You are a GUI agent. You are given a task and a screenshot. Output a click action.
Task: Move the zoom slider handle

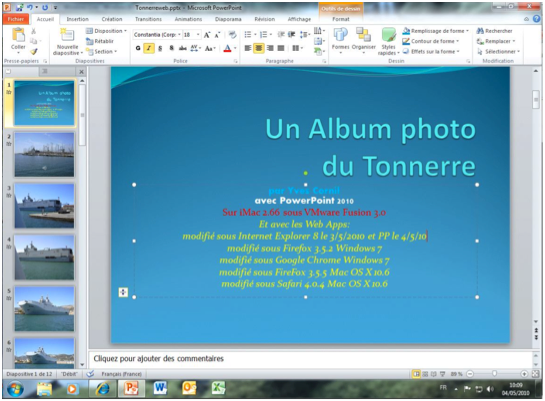[494, 374]
